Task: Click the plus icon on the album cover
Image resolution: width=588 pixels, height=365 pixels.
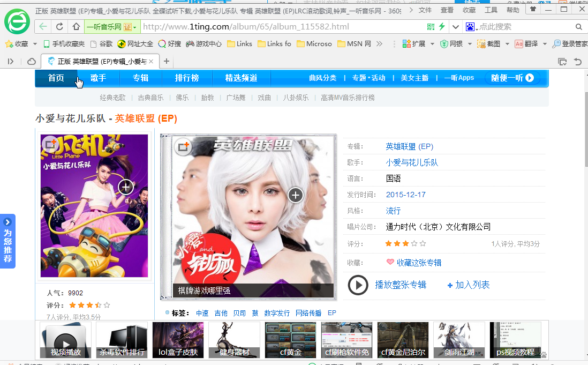Action: click(296, 195)
